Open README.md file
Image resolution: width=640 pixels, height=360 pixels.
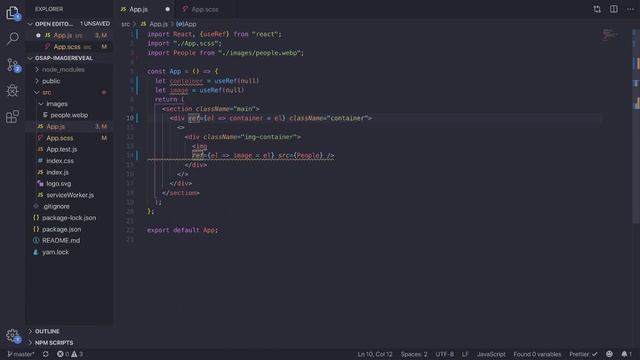pos(61,240)
